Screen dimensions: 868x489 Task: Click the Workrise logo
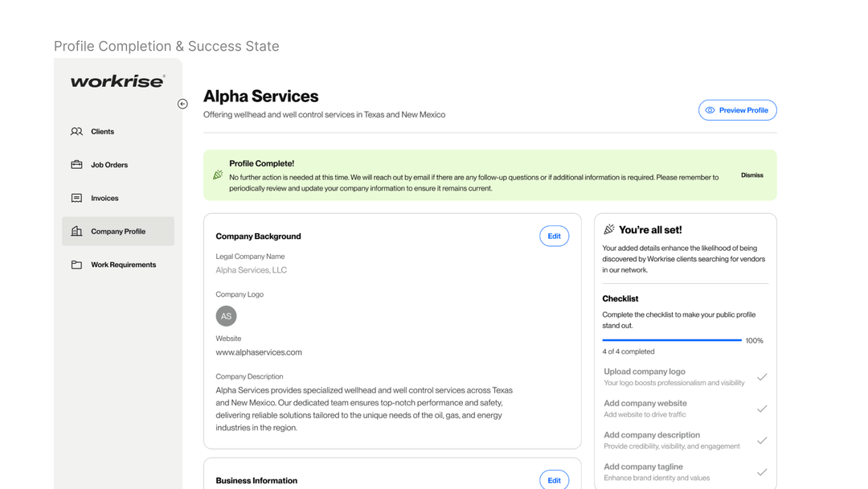[117, 80]
